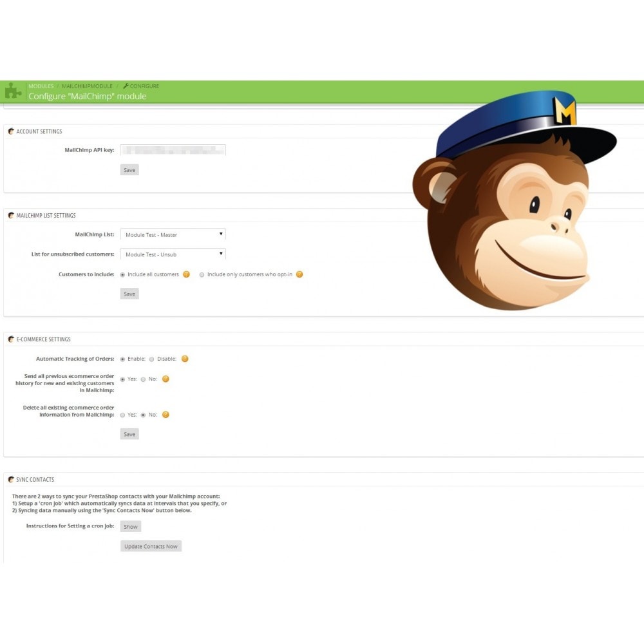
Task: Click the E-Commerce Settings section icon
Action: click(x=11, y=339)
